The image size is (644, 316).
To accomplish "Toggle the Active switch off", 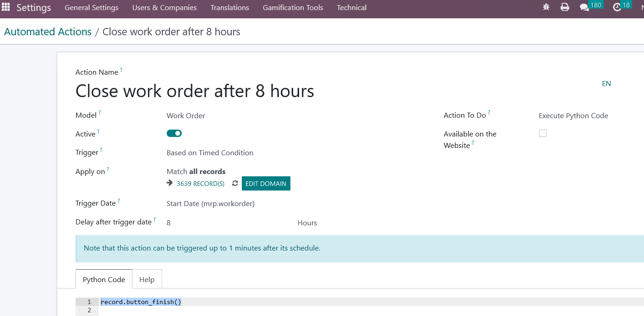I will pyautogui.click(x=174, y=133).
